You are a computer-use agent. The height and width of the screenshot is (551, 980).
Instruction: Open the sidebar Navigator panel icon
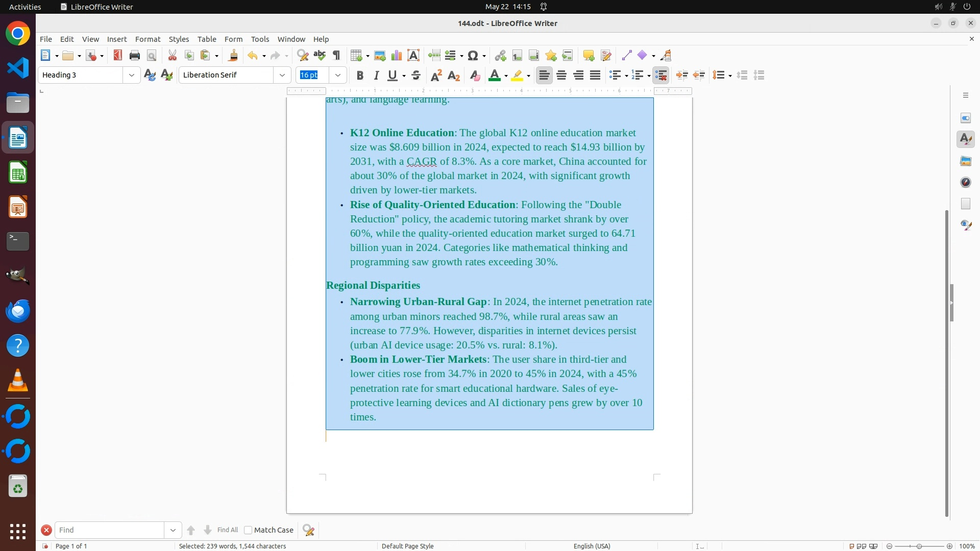966,182
